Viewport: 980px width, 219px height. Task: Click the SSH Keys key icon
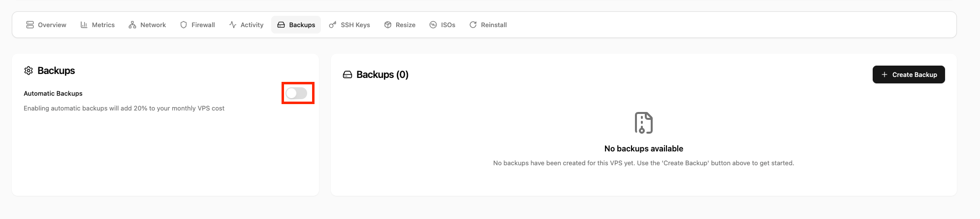(x=333, y=25)
